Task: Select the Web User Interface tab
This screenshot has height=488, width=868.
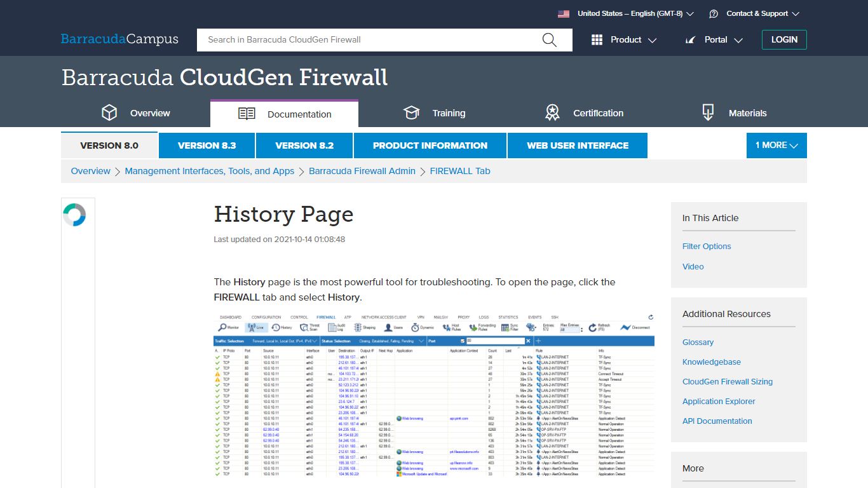Action: coord(578,146)
